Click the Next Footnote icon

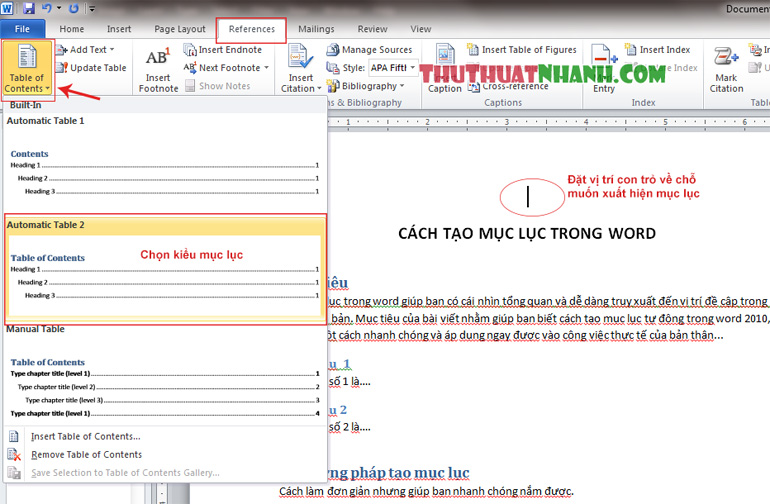pos(190,68)
